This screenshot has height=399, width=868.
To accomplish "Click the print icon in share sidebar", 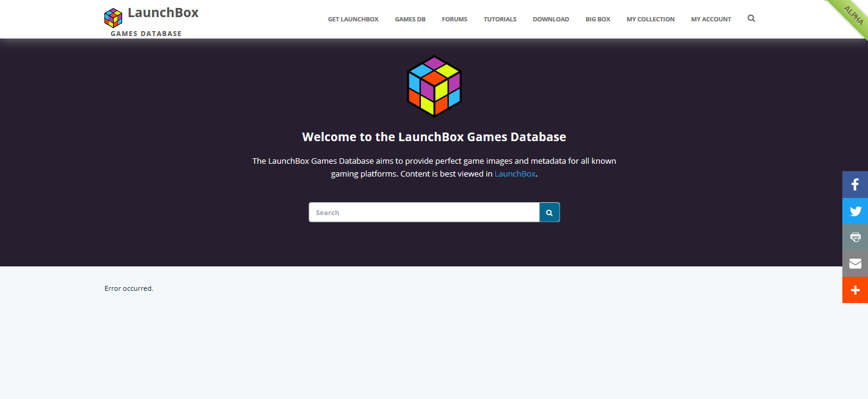I will pos(855,238).
